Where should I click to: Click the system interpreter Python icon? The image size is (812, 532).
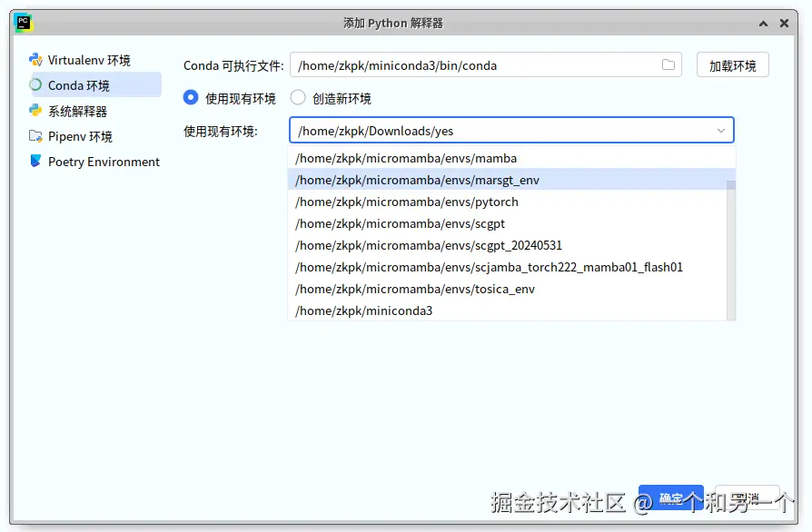click(x=35, y=110)
